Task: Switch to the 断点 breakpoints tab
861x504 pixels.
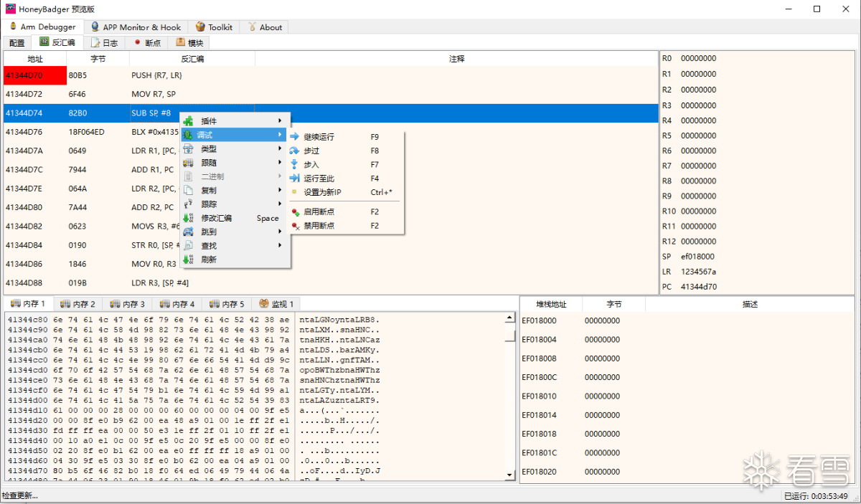Action: (147, 43)
